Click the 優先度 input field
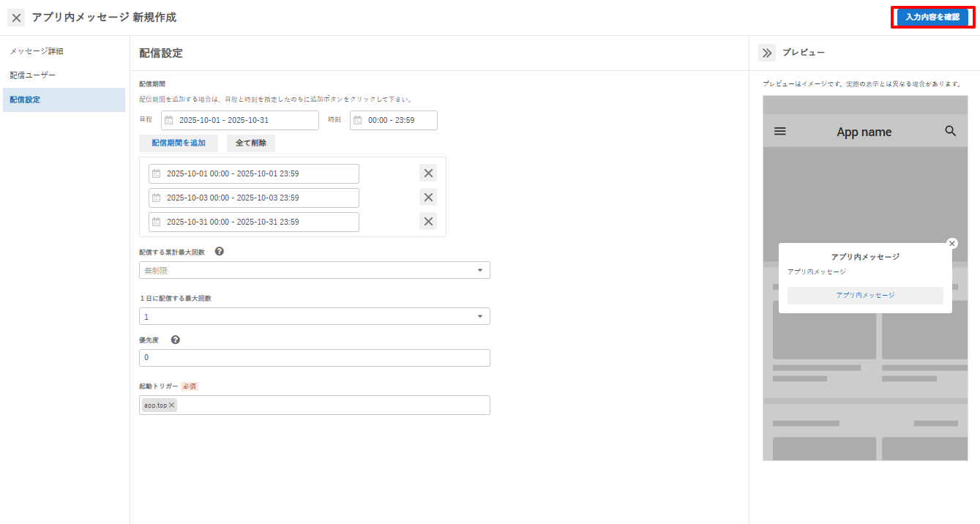Viewport: 980px width, 524px height. click(315, 358)
